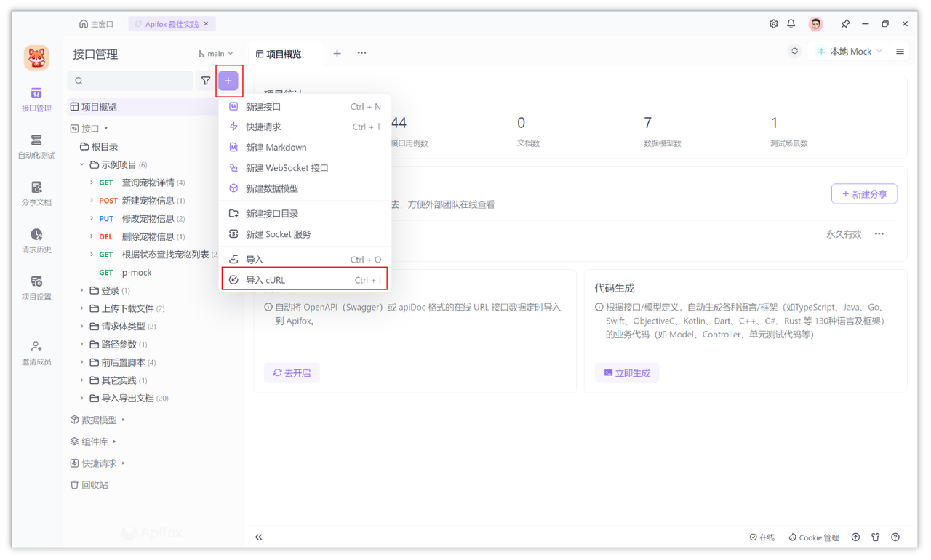
Task: Open the 本地 Mock environment dropdown
Action: coord(848,52)
